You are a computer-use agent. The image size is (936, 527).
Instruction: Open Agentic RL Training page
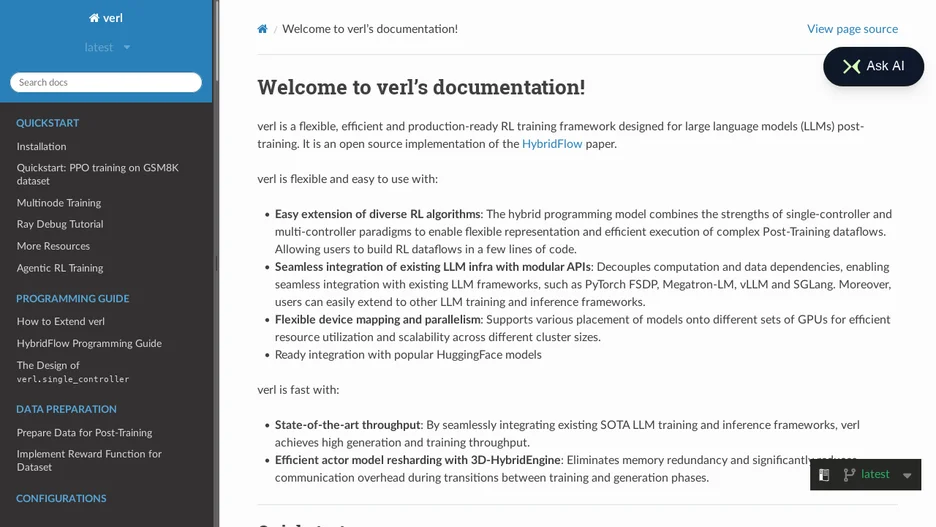pos(60,268)
